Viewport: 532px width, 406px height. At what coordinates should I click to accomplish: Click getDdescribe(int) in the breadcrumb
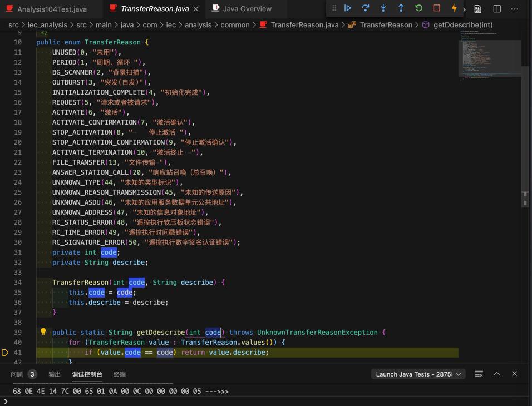point(462,25)
